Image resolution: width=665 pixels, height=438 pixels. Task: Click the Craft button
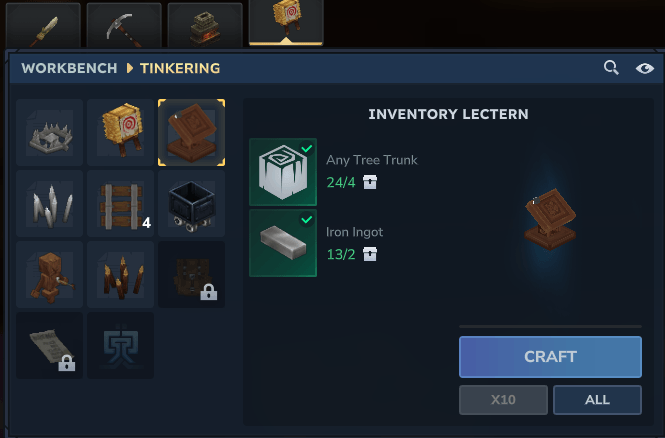pos(550,357)
